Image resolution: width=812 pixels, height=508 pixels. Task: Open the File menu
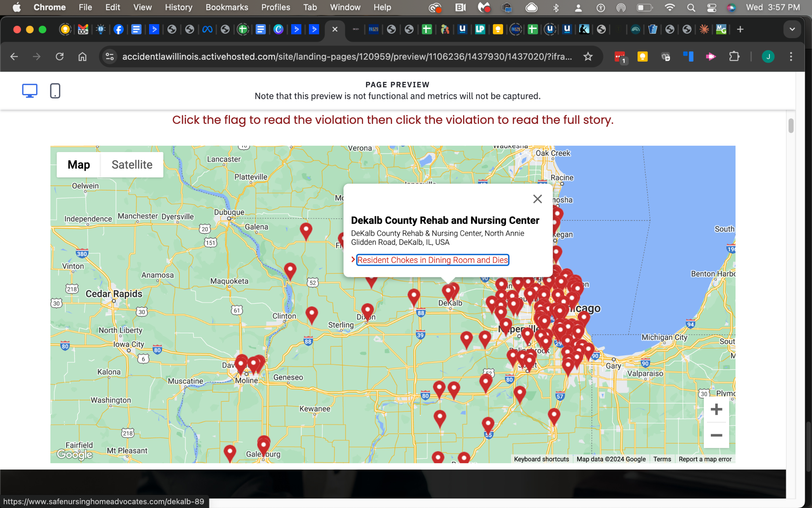point(85,7)
